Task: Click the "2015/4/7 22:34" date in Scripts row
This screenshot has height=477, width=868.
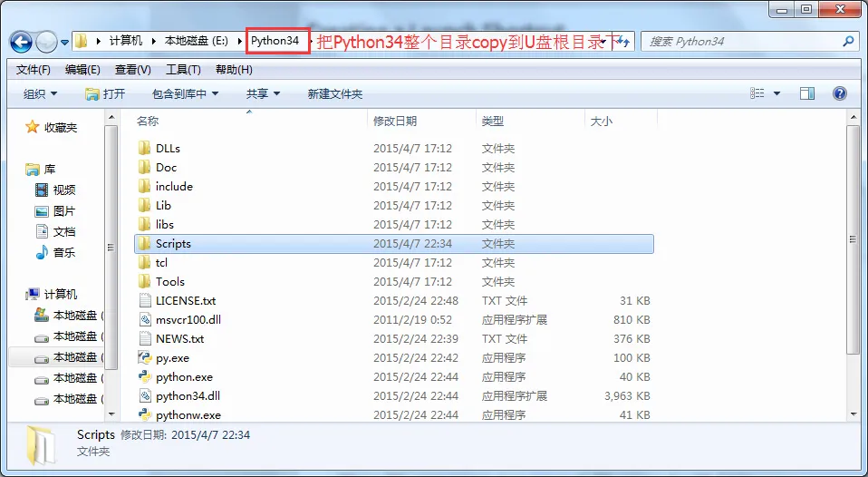Action: click(412, 243)
